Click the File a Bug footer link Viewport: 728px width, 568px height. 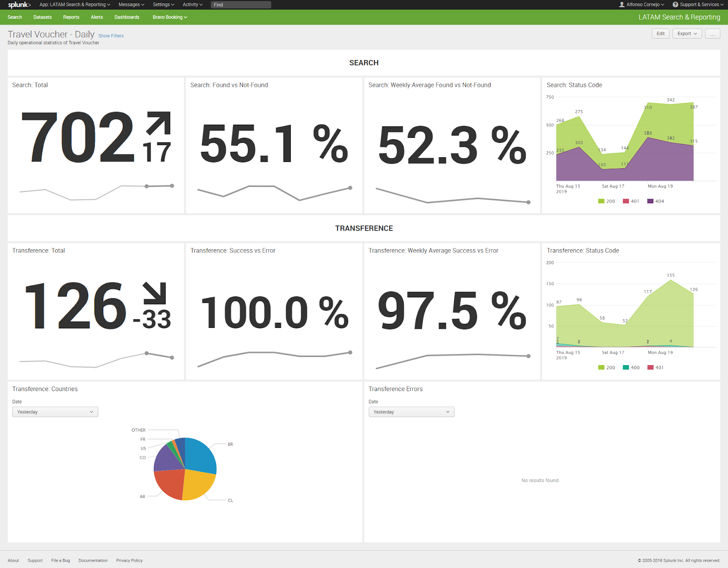[61, 560]
